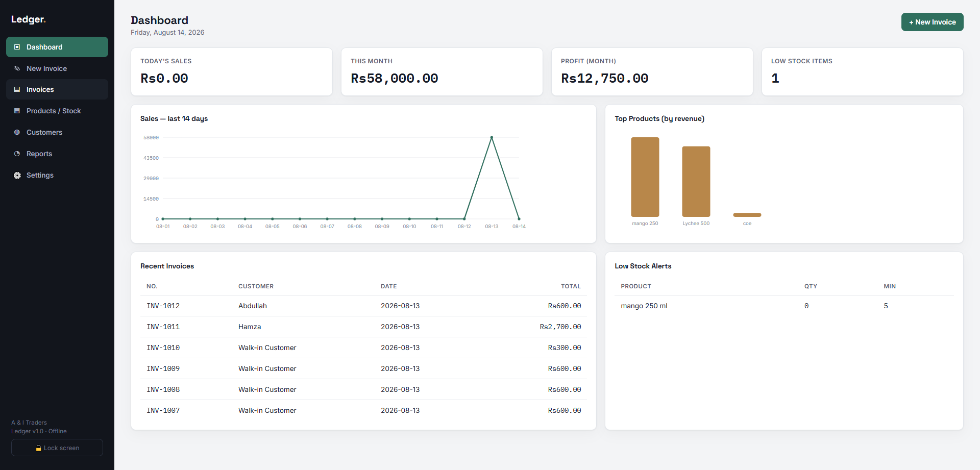Click the Reports pie chart icon

coord(17,154)
